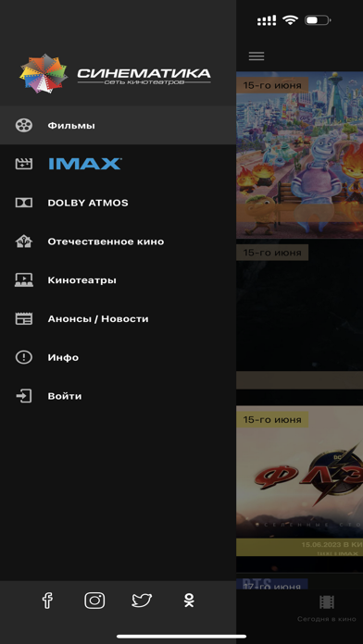
Task: Tap the 15-го июня badge on Флэш poster
Action: pos(272,419)
